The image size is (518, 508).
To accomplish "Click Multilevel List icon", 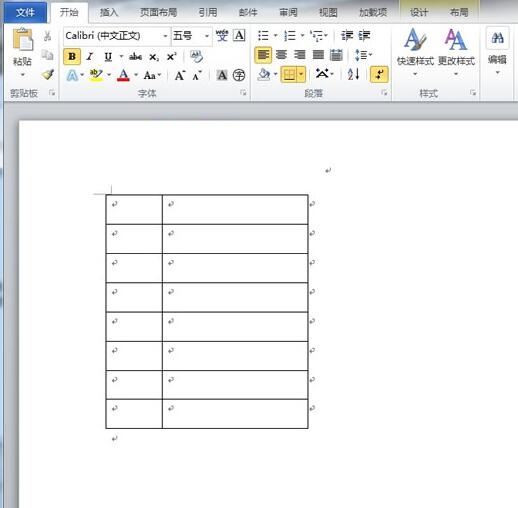I will pos(319,35).
